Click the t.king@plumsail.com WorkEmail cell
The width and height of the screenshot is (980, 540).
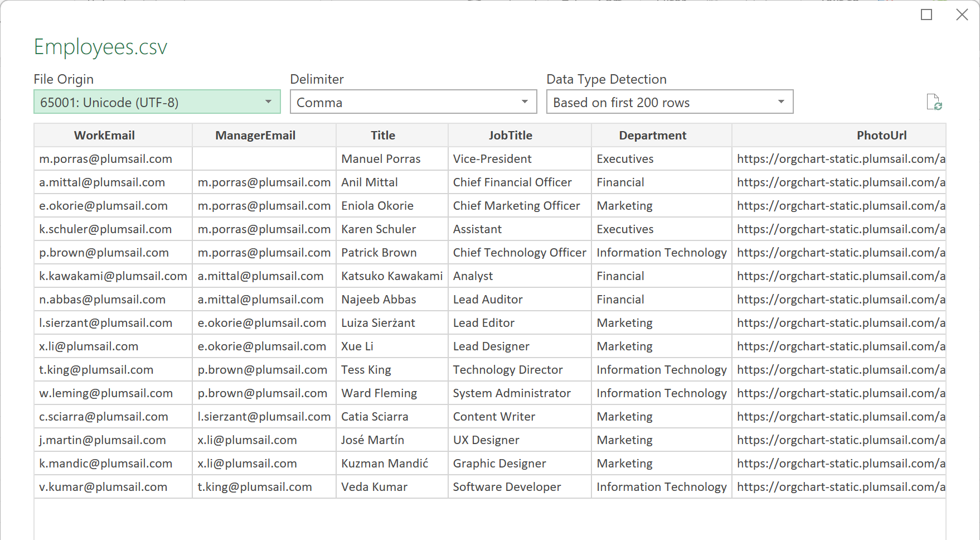click(x=113, y=370)
